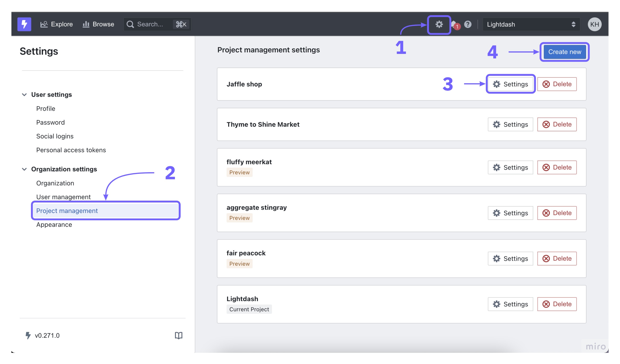Screen dimensions: 620x364
Task: Click the aggregate stingray project name
Action: tap(257, 208)
